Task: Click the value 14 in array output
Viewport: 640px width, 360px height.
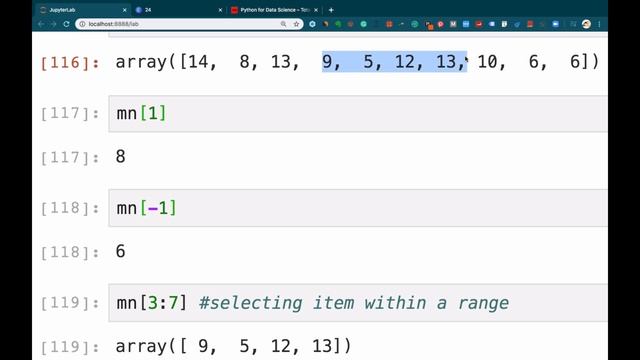Action: (x=198, y=62)
